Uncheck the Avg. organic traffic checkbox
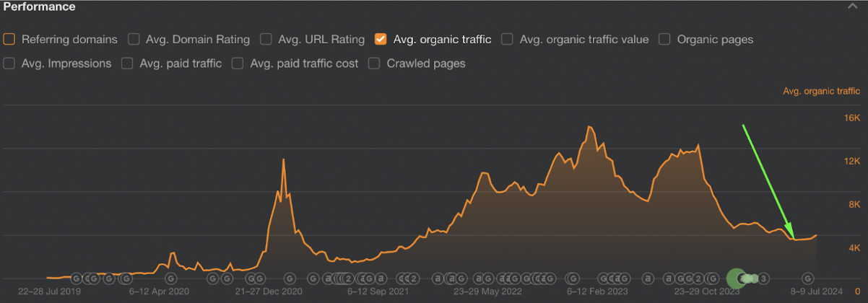Viewport: 868px width, 303px height. [381, 40]
